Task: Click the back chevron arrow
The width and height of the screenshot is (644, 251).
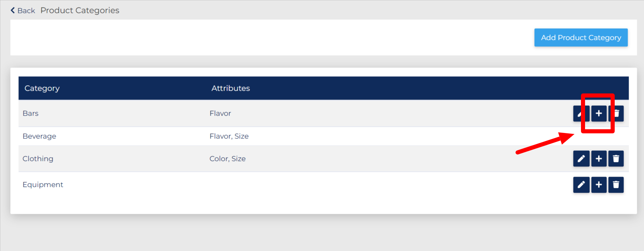Action: [13, 11]
